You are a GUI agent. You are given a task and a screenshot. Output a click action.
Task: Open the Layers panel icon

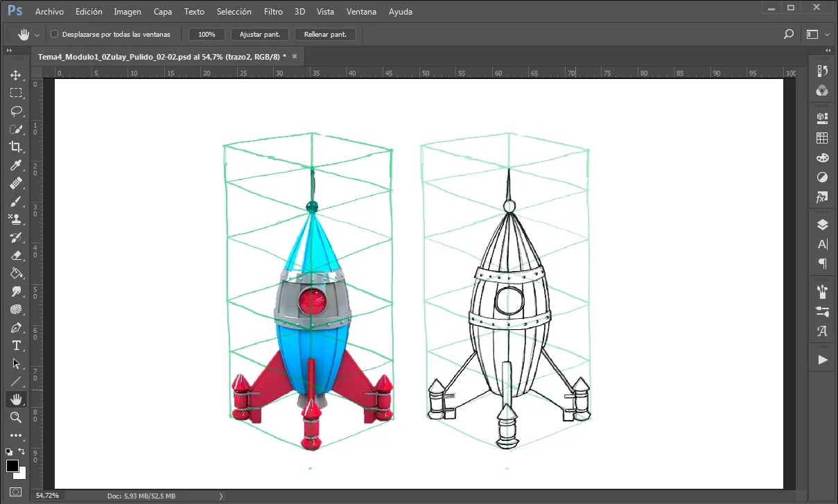pos(823,224)
